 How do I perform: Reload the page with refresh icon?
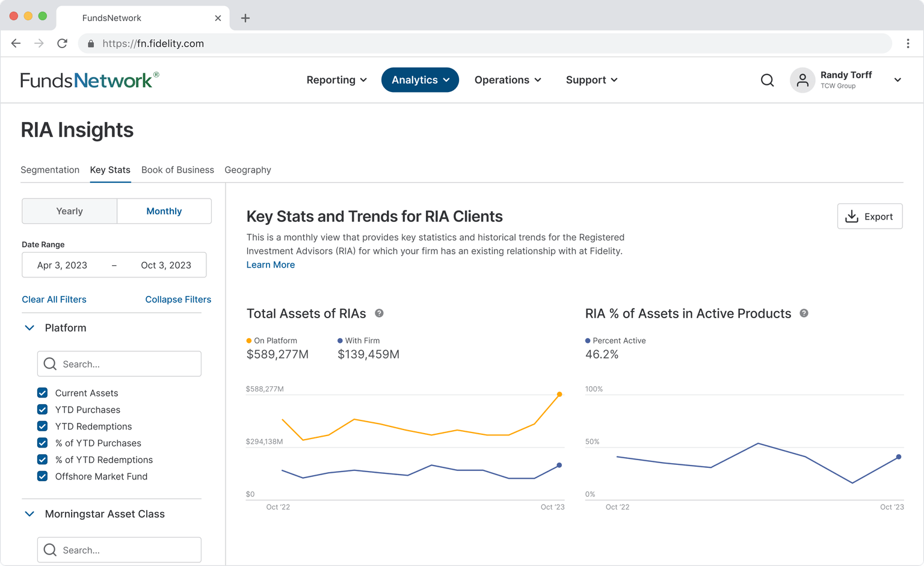tap(62, 43)
